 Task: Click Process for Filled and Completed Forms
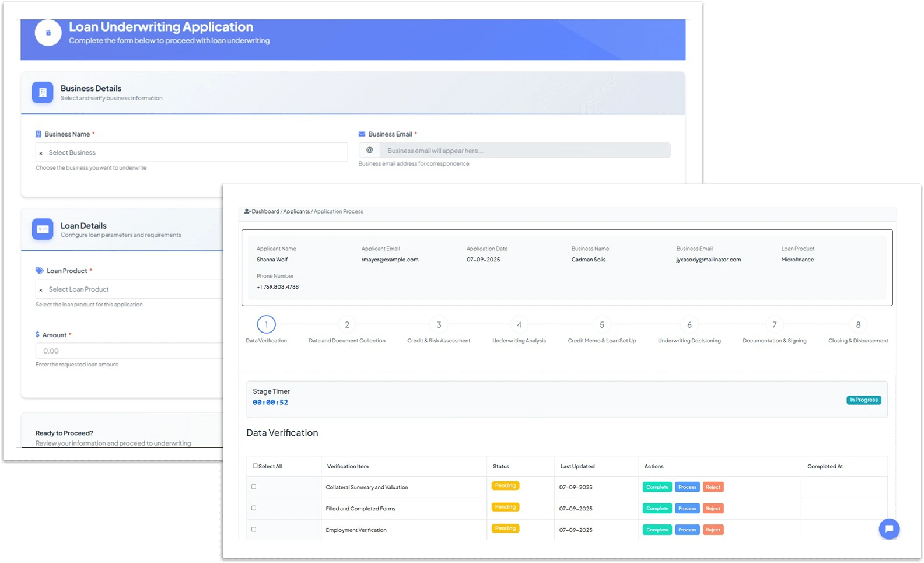pos(687,509)
